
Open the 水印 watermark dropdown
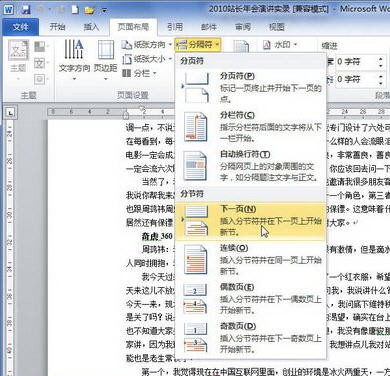tap(280, 44)
